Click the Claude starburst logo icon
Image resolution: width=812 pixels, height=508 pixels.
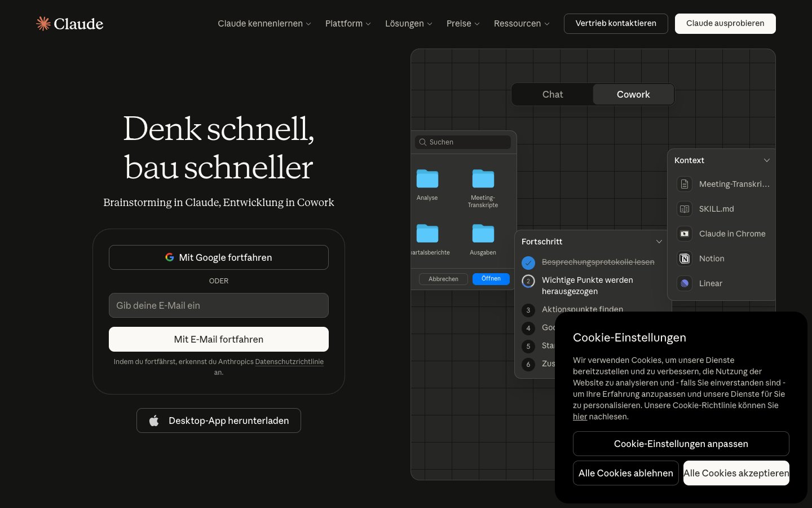pos(42,23)
